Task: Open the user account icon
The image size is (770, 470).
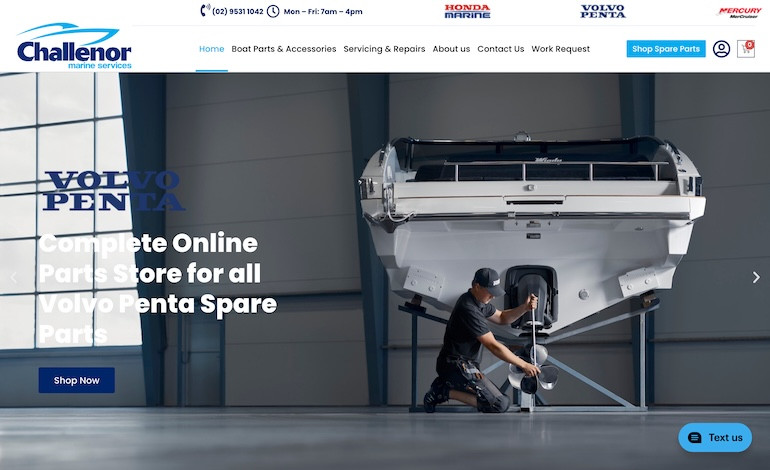Action: pyautogui.click(x=721, y=49)
